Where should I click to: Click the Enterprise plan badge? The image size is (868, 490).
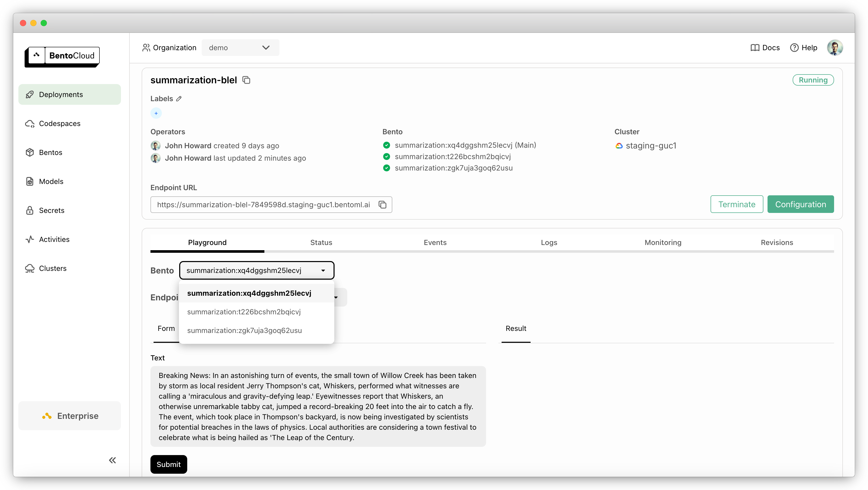click(x=69, y=416)
